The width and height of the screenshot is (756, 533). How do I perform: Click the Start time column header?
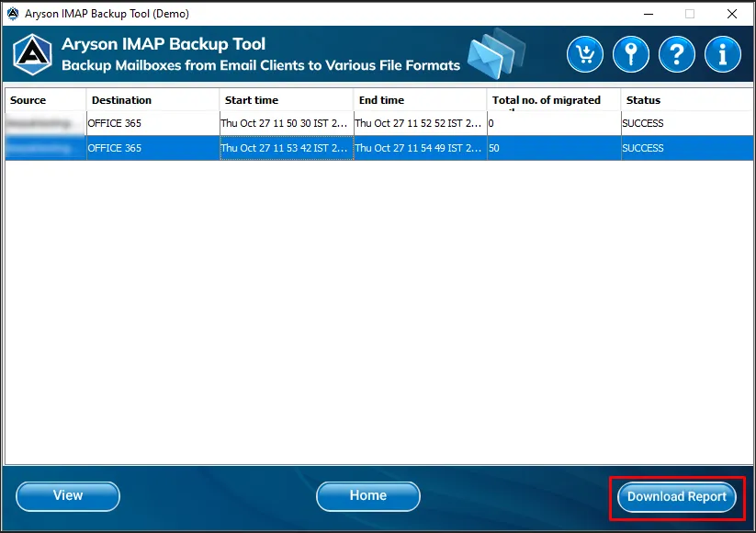287,100
